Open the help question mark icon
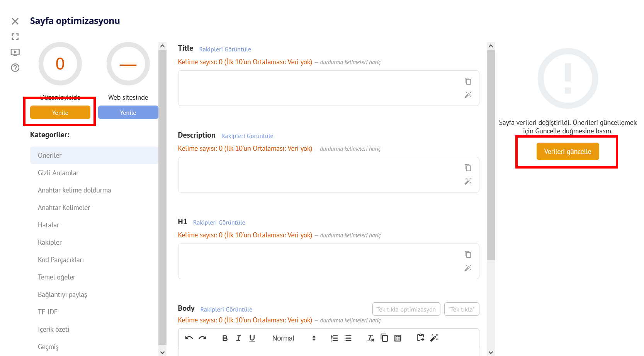Image resolution: width=644 pixels, height=356 pixels. click(x=15, y=68)
